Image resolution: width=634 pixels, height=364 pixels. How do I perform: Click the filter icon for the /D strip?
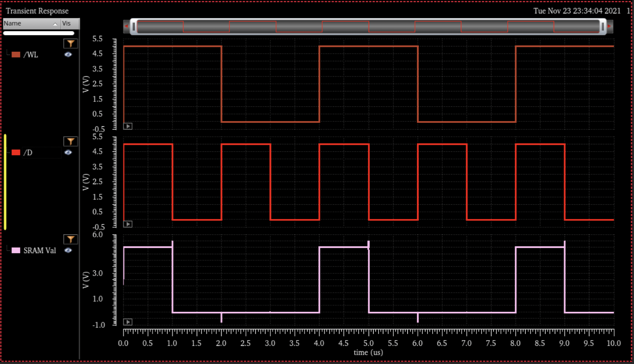click(x=70, y=141)
